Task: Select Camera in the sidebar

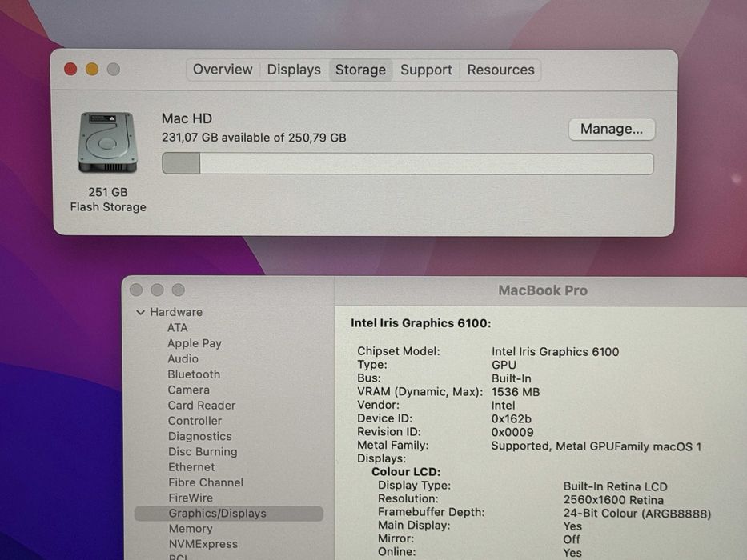Action: [189, 390]
